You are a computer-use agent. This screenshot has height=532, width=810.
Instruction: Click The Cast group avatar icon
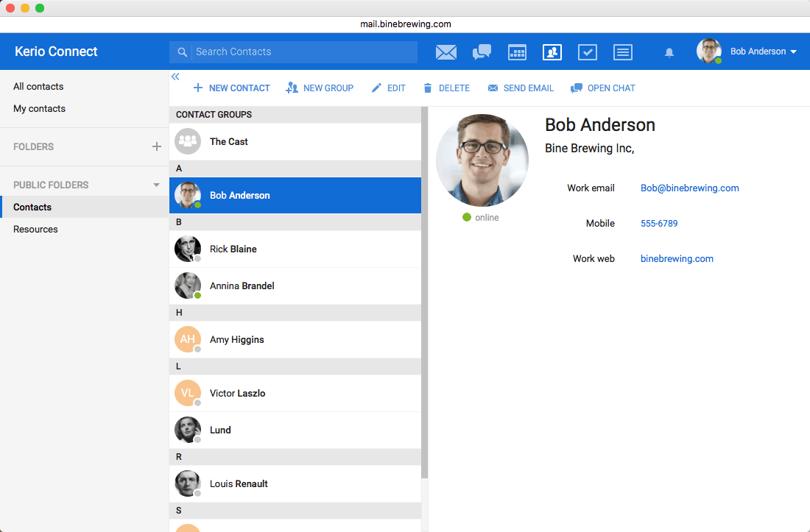(188, 141)
